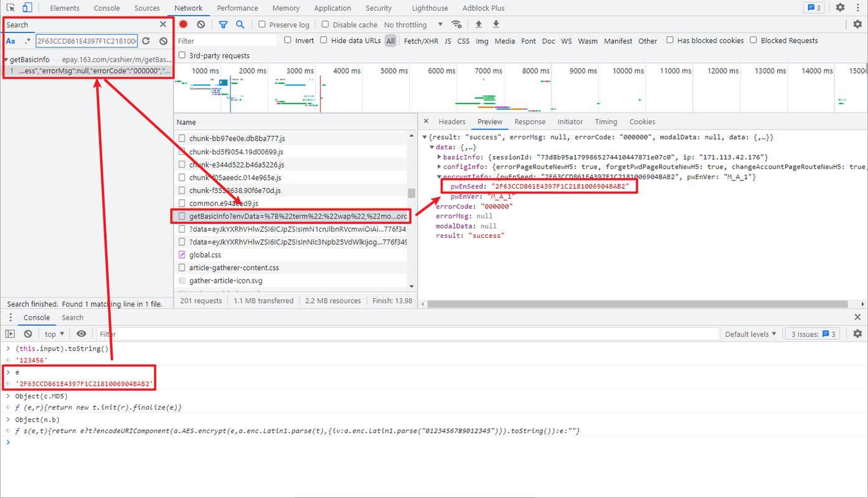Screen dimensions: 868x498
Task: Check Blocked Requests
Action: click(753, 40)
